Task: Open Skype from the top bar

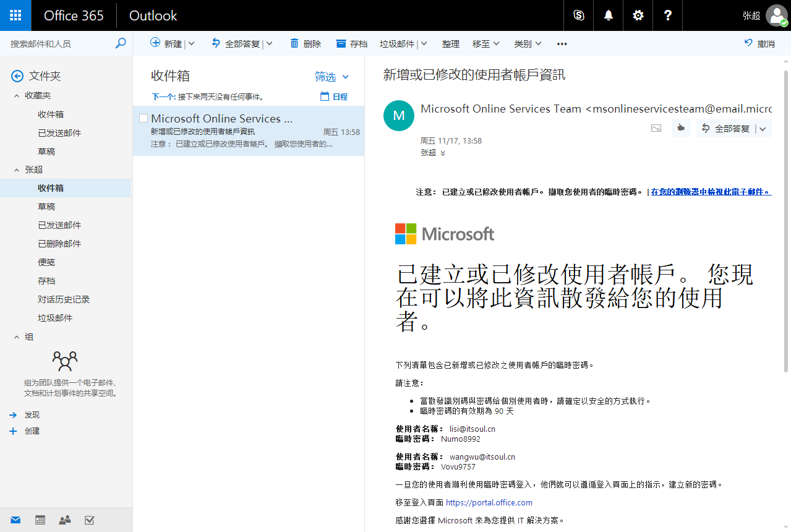Action: (x=579, y=15)
